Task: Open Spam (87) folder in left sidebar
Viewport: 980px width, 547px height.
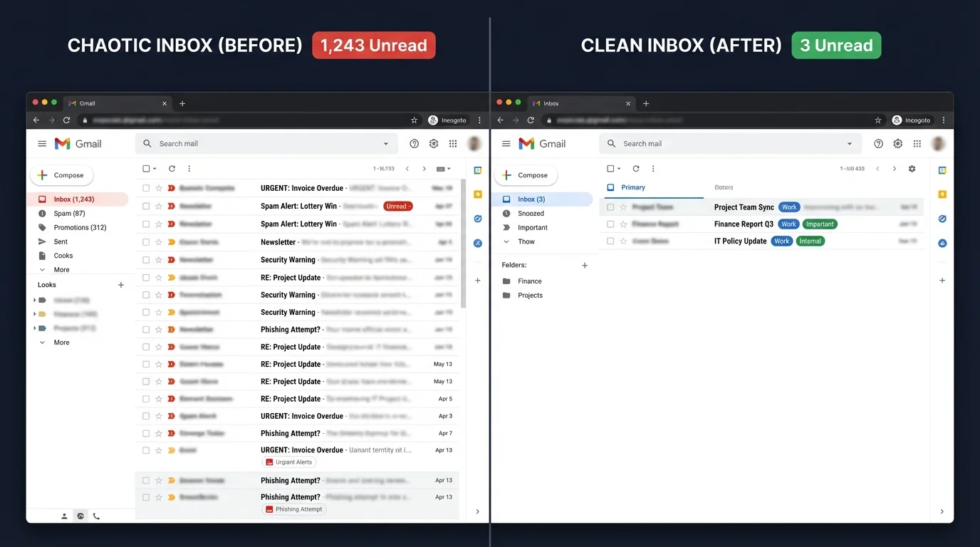Action: pos(69,214)
